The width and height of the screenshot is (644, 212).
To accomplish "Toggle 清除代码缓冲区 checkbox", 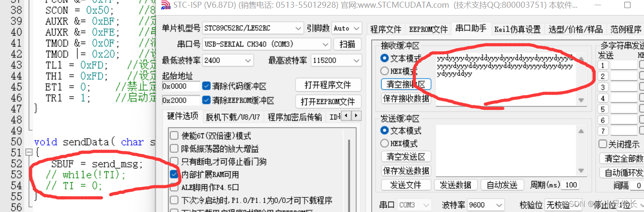I will (206, 86).
